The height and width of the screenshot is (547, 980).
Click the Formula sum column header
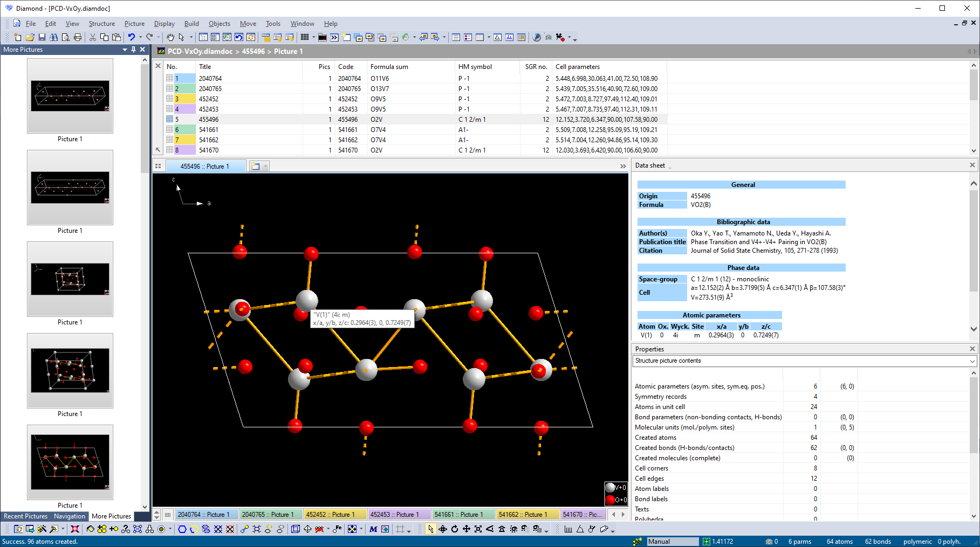click(389, 67)
